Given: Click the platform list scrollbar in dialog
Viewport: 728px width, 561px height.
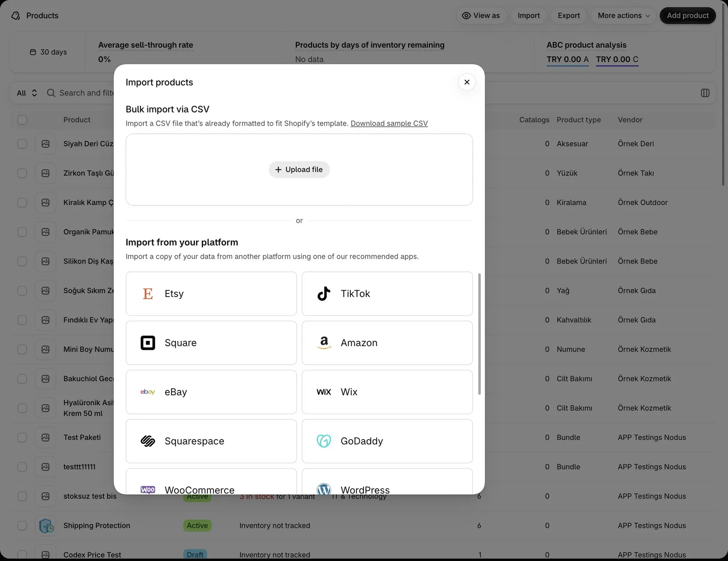Looking at the screenshot, I should tap(480, 334).
